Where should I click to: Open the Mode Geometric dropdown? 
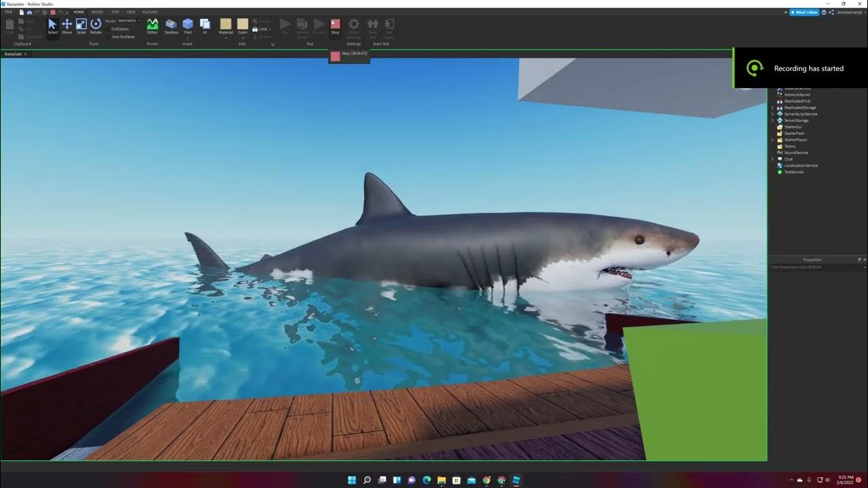point(129,21)
